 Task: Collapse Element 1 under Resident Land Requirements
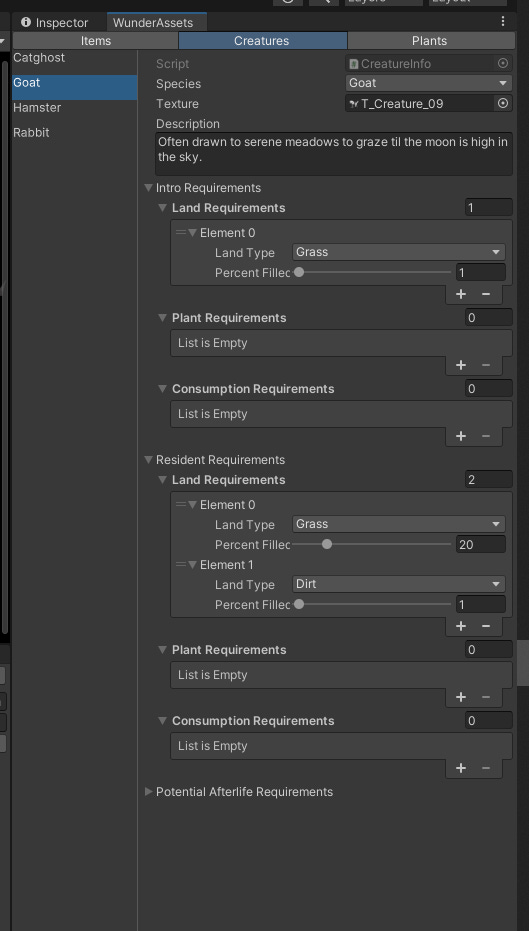click(x=192, y=565)
